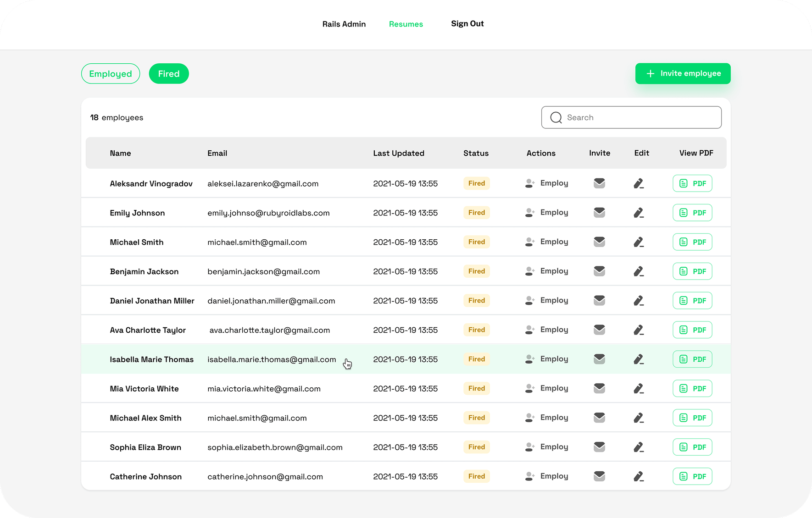Image resolution: width=812 pixels, height=518 pixels.
Task: Click Employ for Michael Smith
Action: pyautogui.click(x=547, y=242)
